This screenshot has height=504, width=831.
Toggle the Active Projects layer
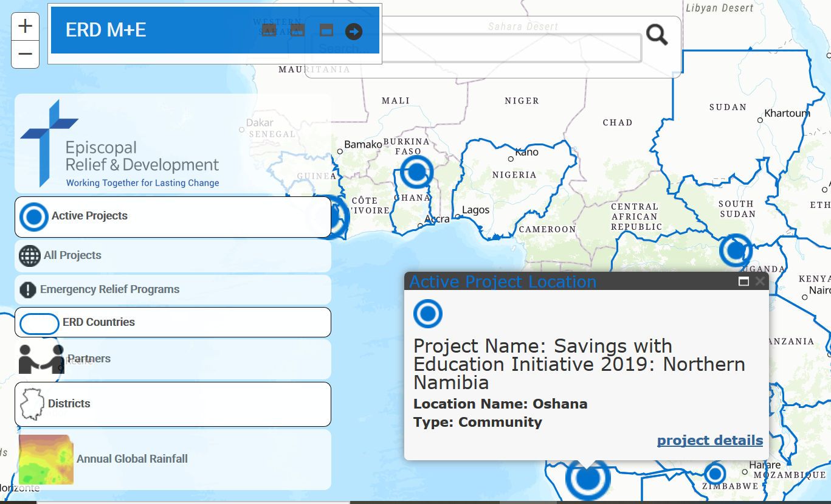tap(173, 216)
